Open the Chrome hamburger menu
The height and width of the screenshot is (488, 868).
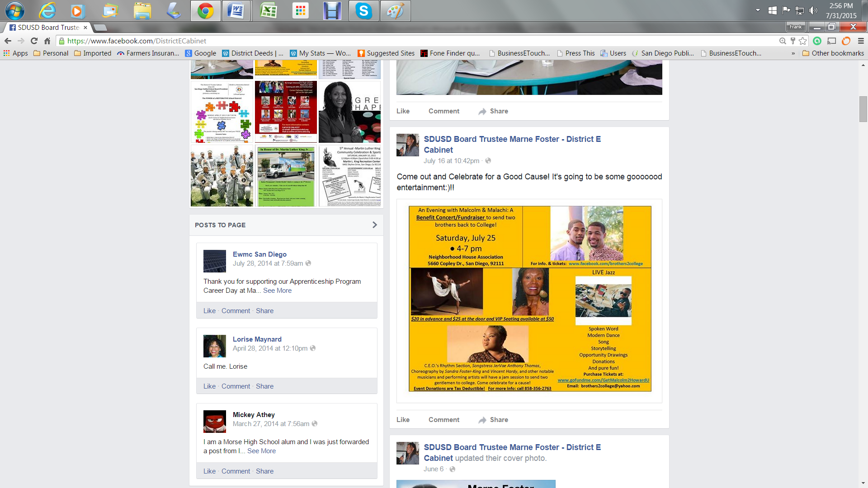(x=861, y=41)
